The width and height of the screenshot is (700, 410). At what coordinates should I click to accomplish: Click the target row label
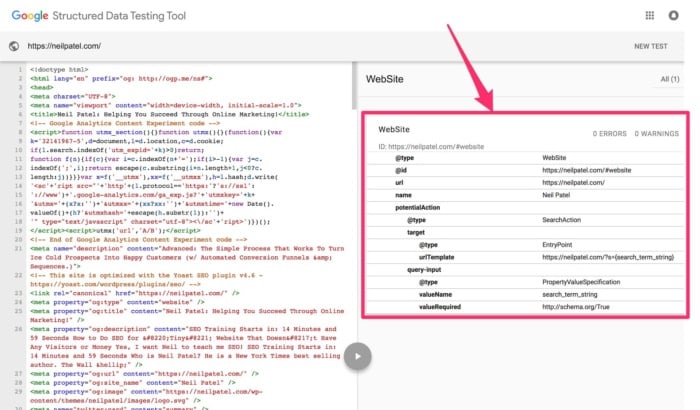(x=416, y=232)
